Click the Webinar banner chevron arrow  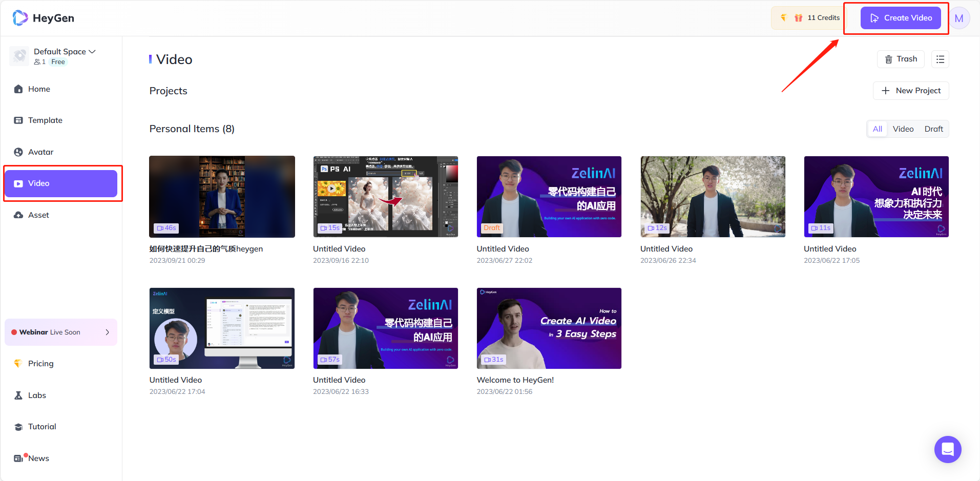tap(107, 332)
